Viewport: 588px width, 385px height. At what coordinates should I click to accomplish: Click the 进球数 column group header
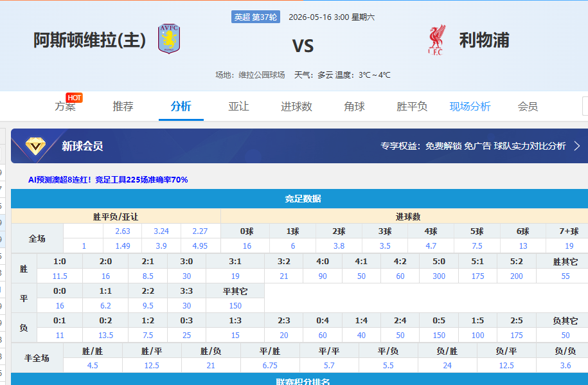408,217
